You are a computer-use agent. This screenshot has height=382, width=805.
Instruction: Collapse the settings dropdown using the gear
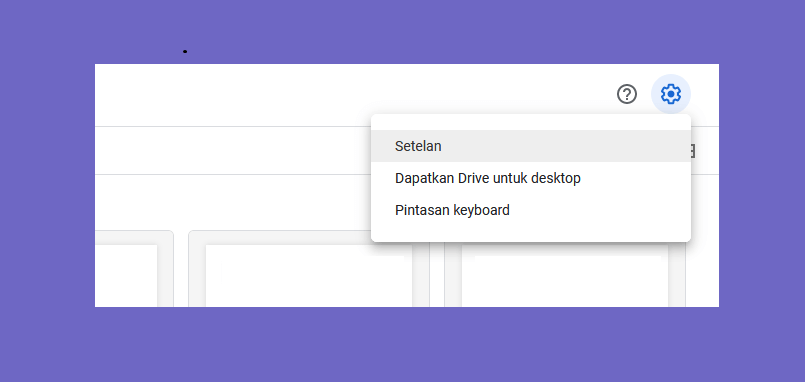[x=670, y=94]
